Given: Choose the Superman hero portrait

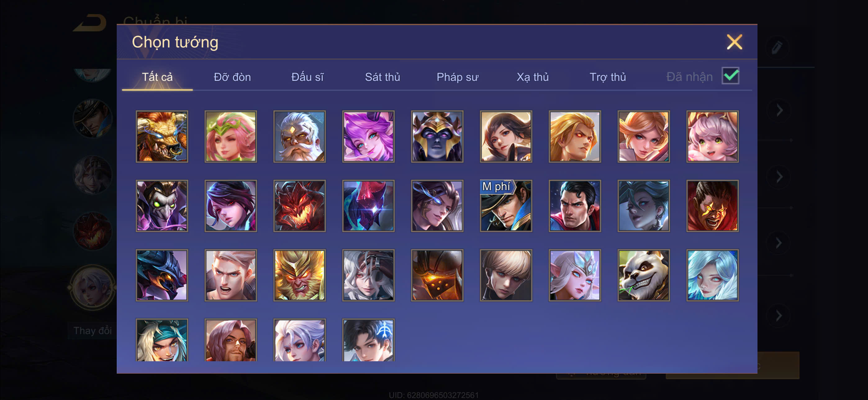Looking at the screenshot, I should pyautogui.click(x=575, y=206).
